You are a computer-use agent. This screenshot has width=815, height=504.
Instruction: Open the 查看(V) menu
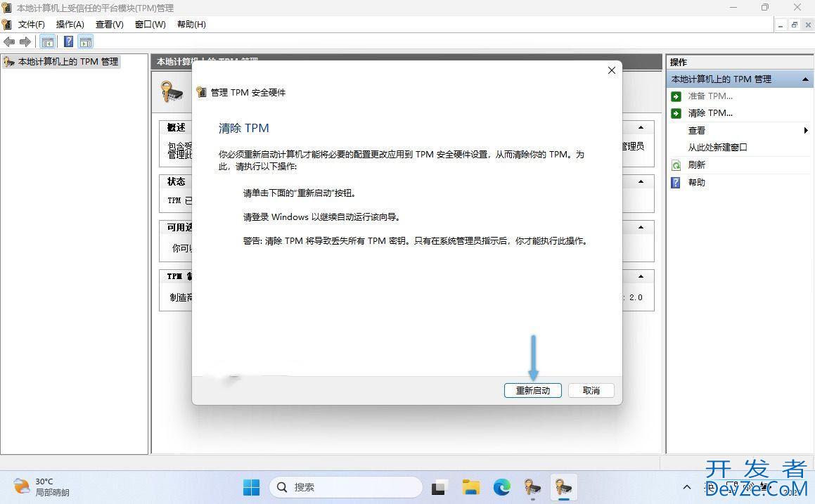109,25
